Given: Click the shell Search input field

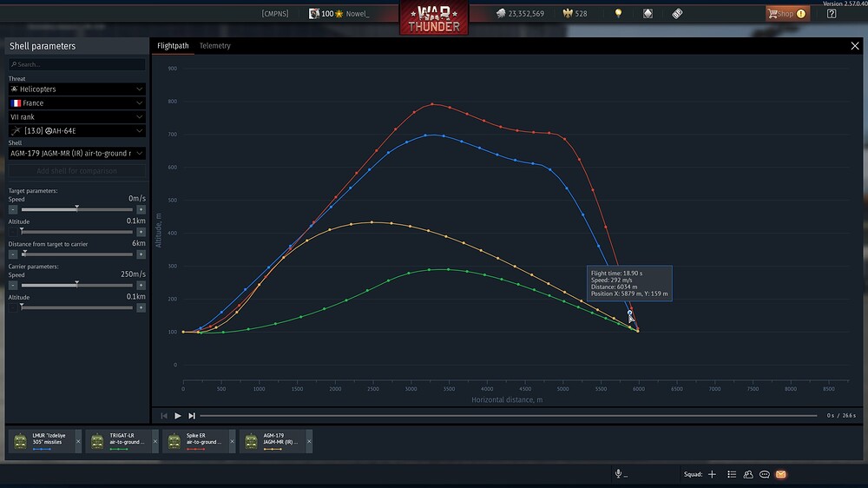Looking at the screenshot, I should tap(77, 64).
